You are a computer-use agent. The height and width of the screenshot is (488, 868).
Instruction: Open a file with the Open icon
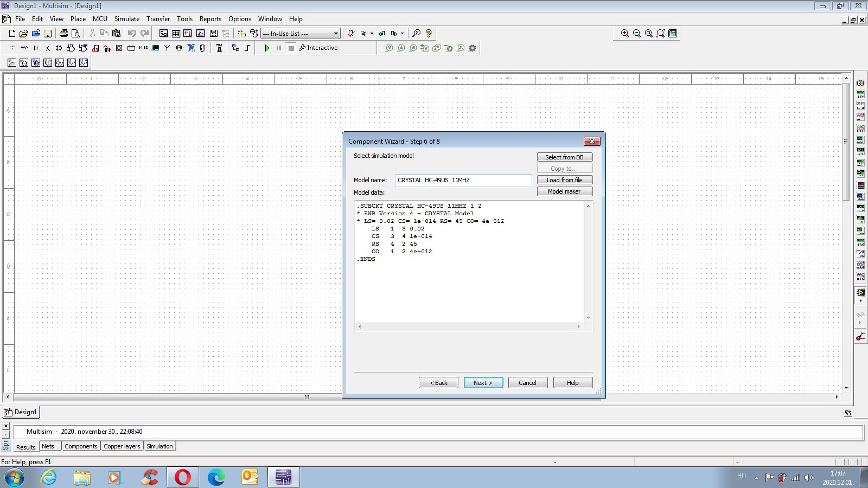click(x=24, y=34)
